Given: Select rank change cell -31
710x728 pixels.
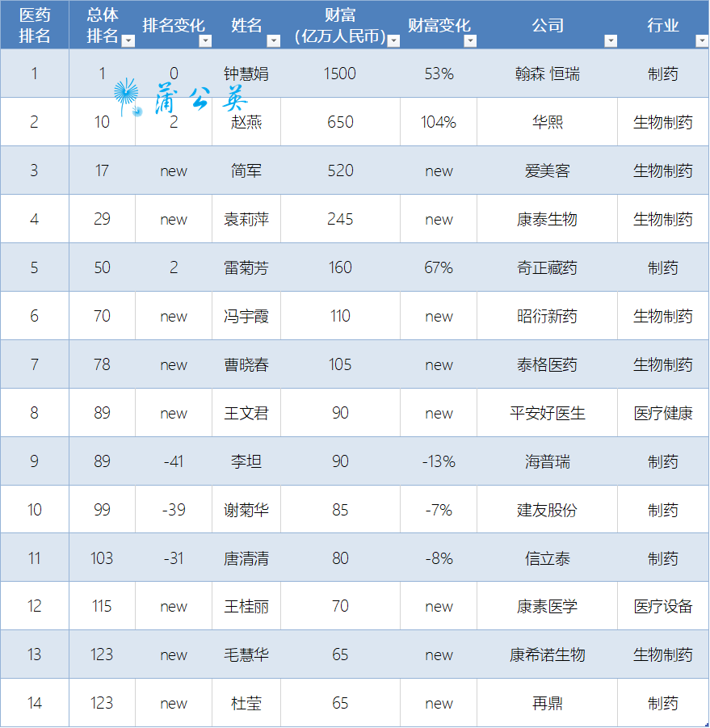Looking at the screenshot, I should click(x=174, y=558).
